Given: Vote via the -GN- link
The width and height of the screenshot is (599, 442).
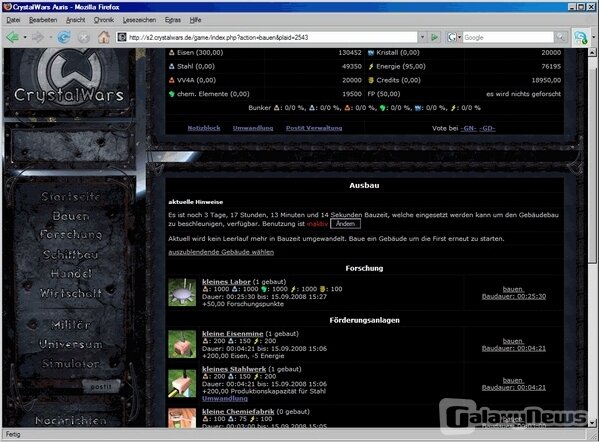Looking at the screenshot, I should click(469, 128).
